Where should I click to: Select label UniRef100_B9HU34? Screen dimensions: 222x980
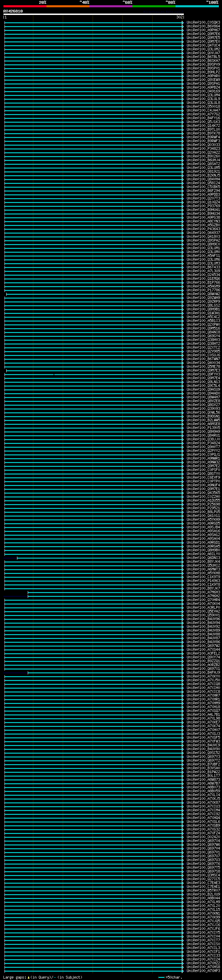203,214
